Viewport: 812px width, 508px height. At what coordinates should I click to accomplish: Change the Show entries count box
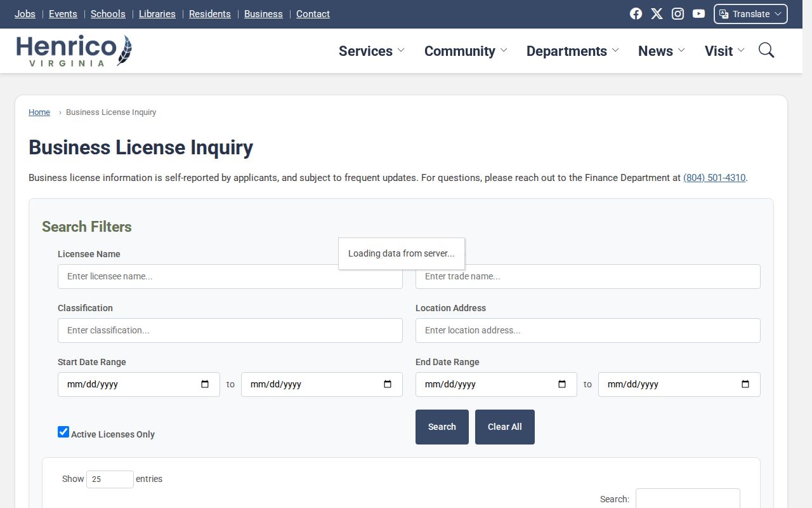[110, 479]
